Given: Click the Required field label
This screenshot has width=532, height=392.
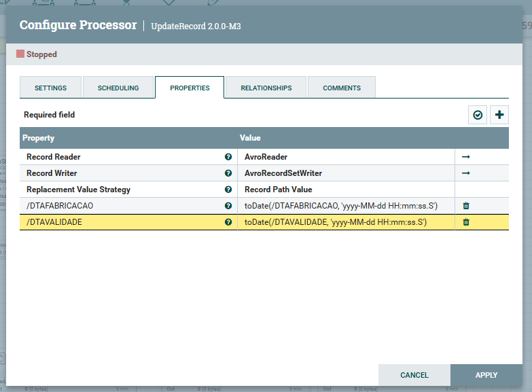Looking at the screenshot, I should (49, 115).
